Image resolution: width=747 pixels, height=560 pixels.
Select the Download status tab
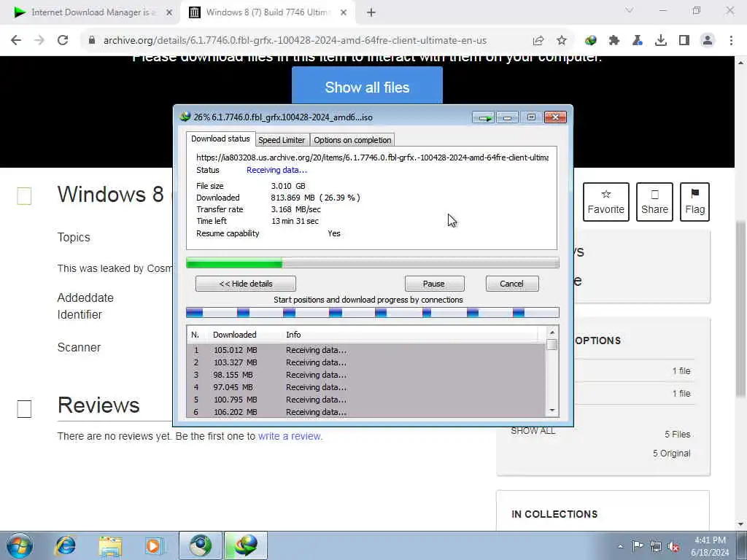(x=220, y=139)
